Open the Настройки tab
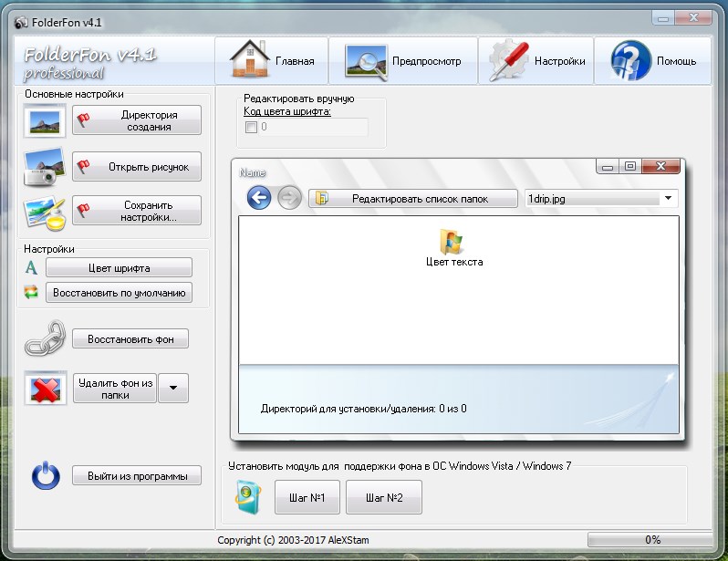 tap(536, 60)
